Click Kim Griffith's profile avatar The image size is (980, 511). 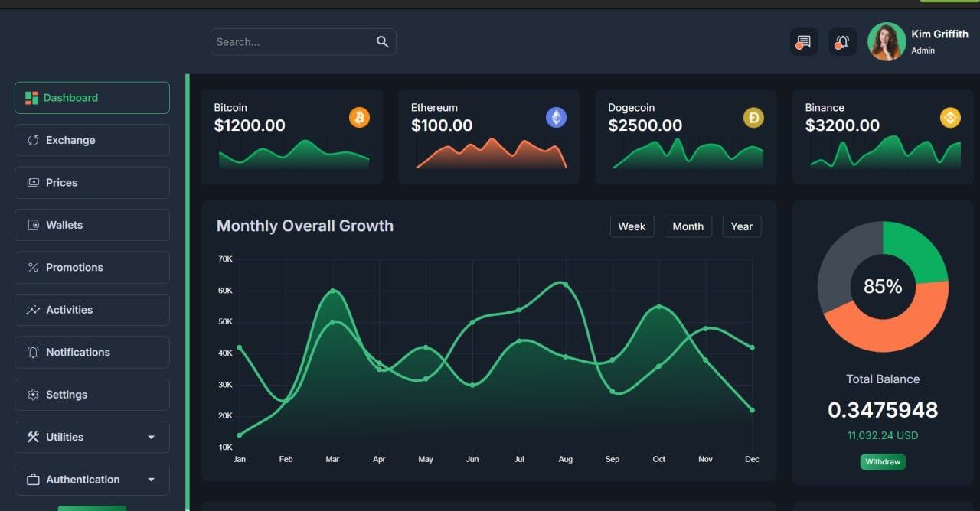tap(887, 41)
